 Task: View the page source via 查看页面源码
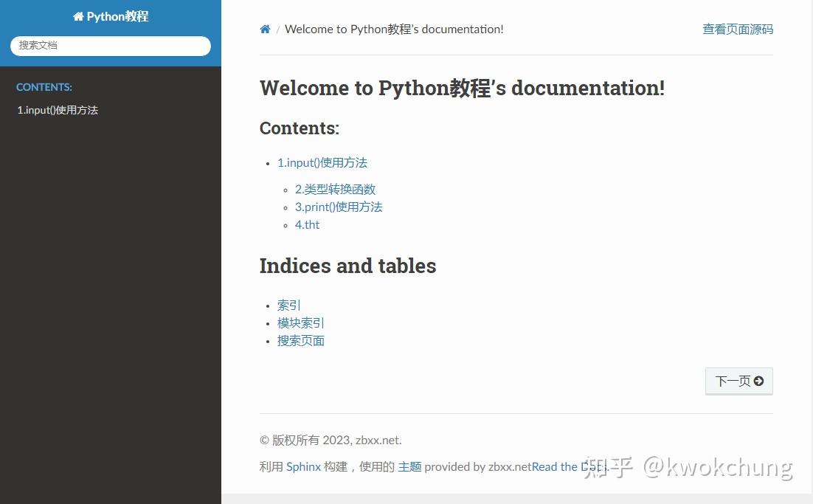(737, 29)
